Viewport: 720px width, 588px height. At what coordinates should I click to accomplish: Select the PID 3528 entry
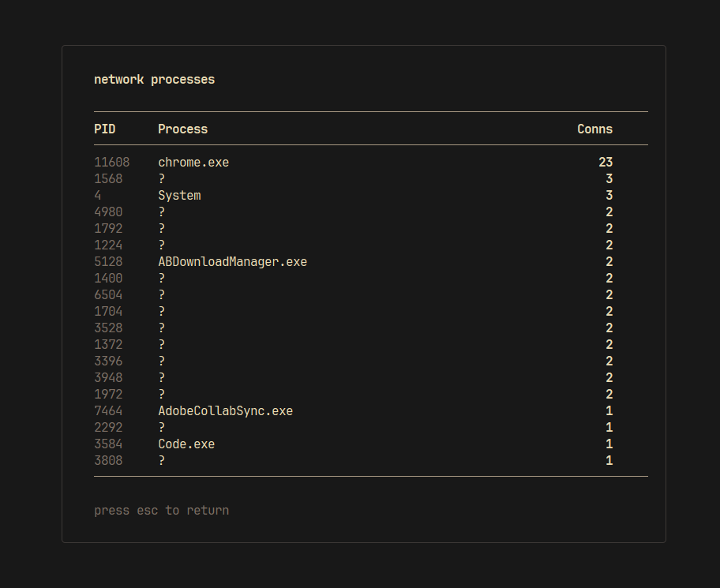(371, 328)
